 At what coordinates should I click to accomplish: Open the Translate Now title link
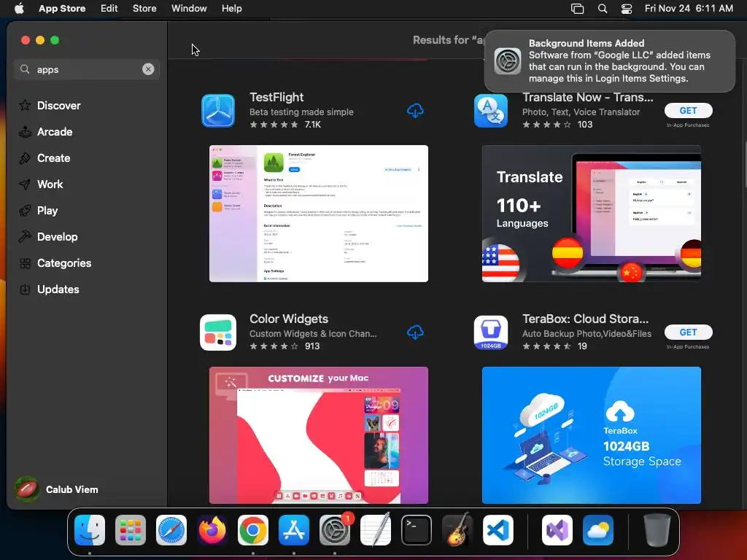click(587, 97)
